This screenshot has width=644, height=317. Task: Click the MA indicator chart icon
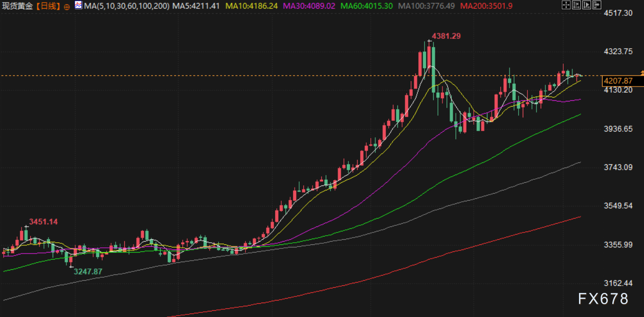pos(78,6)
